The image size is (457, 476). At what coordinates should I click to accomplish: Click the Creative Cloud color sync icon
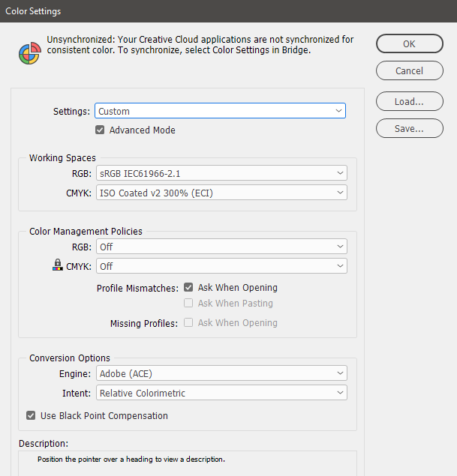click(x=29, y=52)
